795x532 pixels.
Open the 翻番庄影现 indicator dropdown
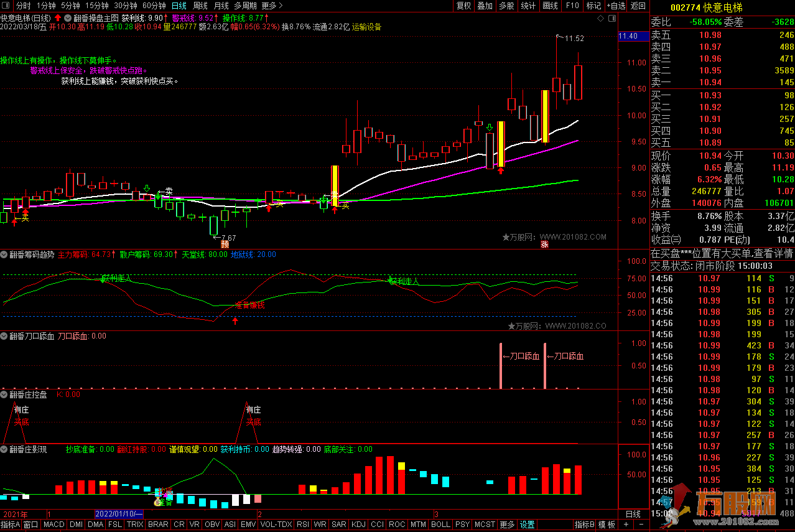(4, 449)
